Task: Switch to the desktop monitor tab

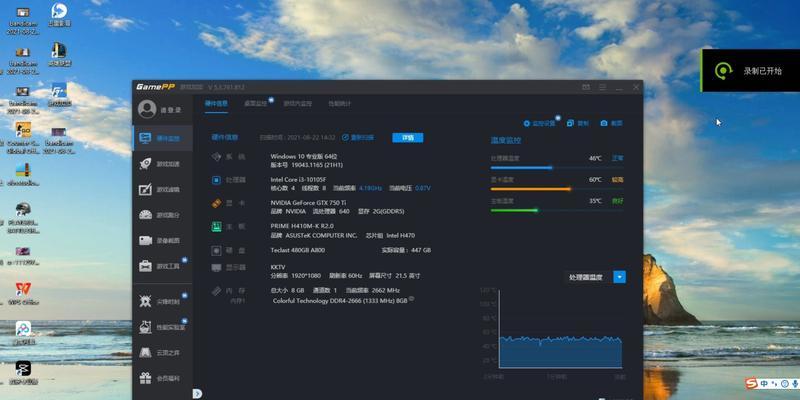Action: pos(255,104)
